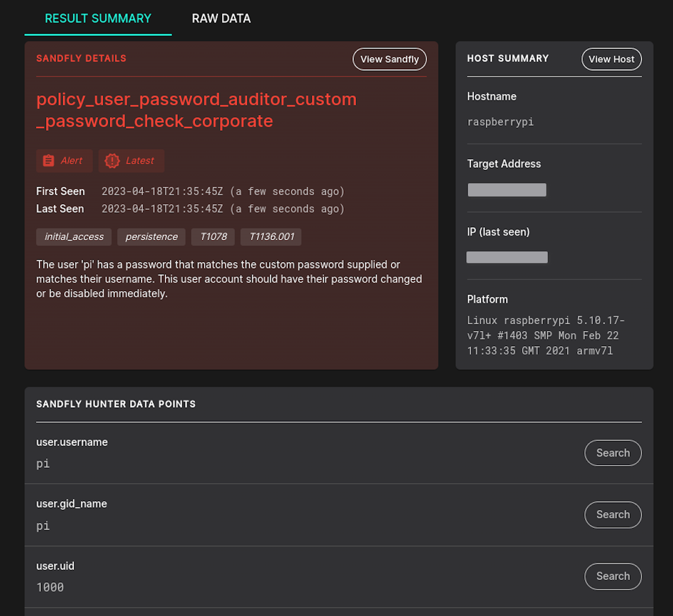Select the Latest badge
The height and width of the screenshot is (616, 673).
click(131, 160)
